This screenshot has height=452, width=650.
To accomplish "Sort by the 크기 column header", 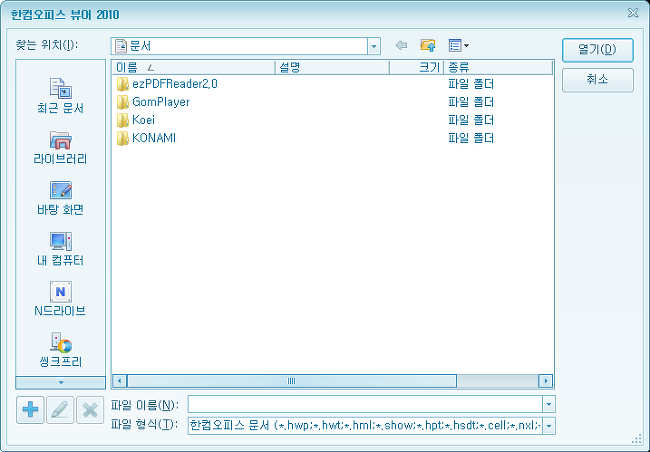I will click(416, 67).
